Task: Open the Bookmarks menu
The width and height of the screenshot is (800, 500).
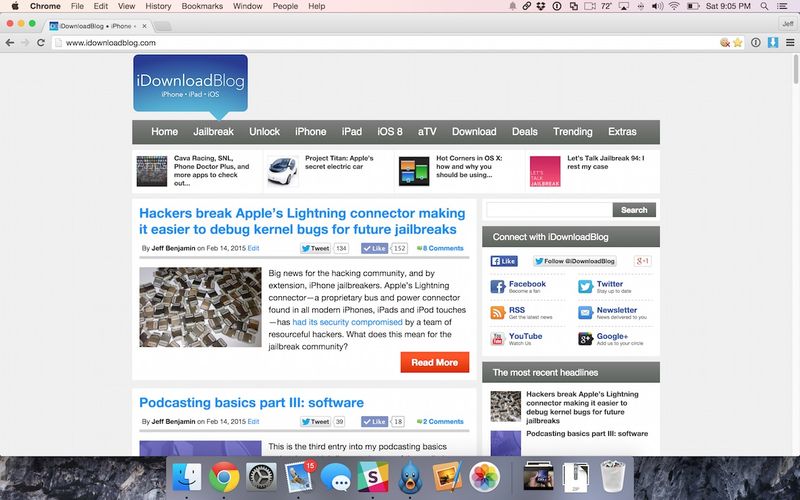Action: (x=202, y=6)
